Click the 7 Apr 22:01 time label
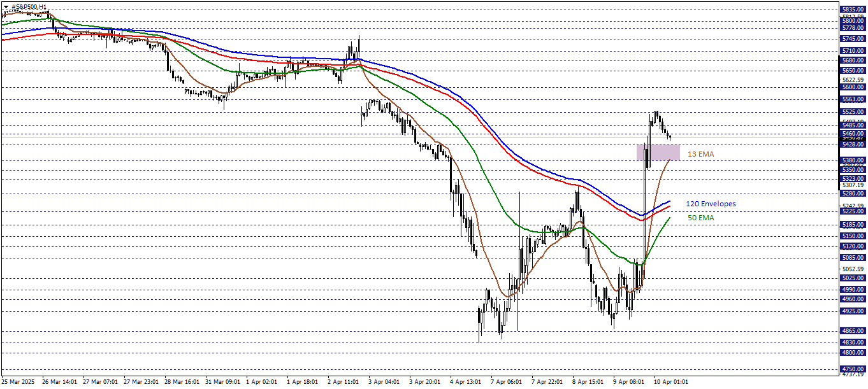This screenshot has height=389, width=868. point(549,382)
